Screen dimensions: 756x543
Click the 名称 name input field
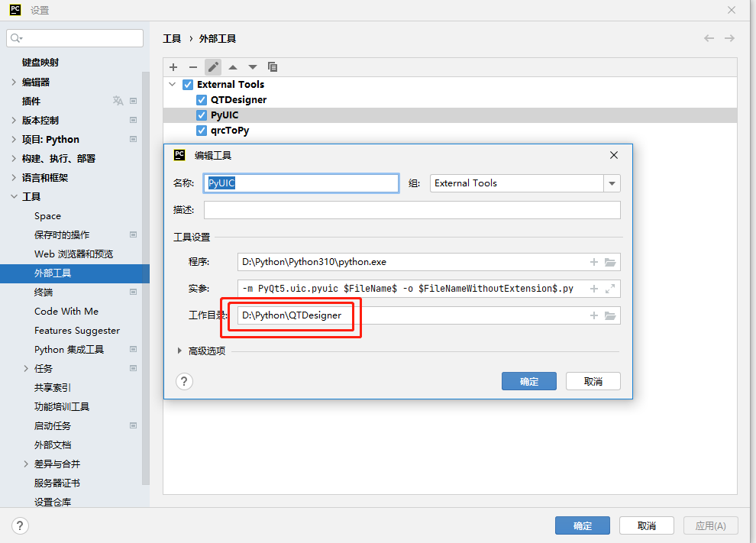tap(302, 183)
